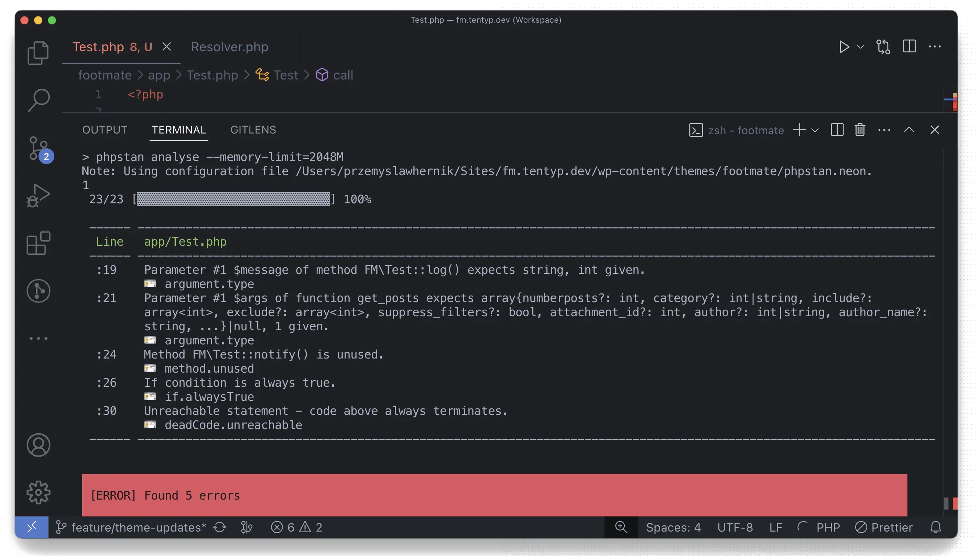
Task: Click the zoom magnifier in status bar
Action: pos(621,527)
